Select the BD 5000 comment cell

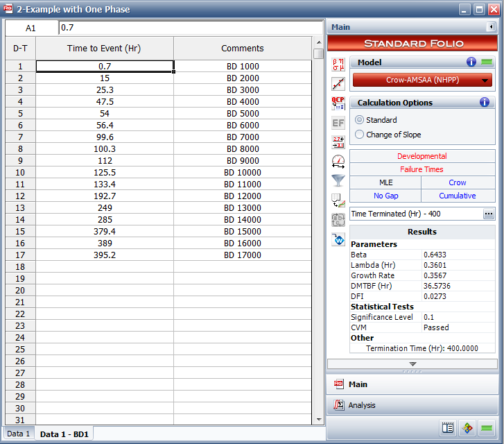pos(243,114)
